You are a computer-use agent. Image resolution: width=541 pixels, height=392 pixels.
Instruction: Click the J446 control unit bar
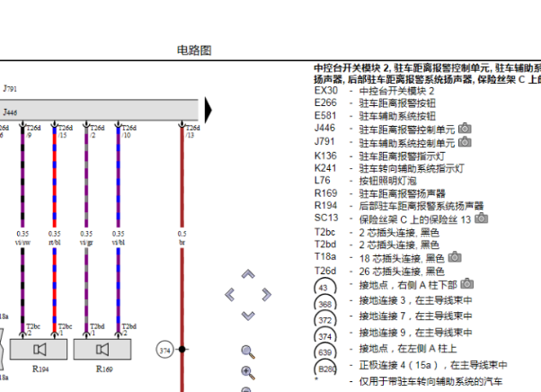99,110
